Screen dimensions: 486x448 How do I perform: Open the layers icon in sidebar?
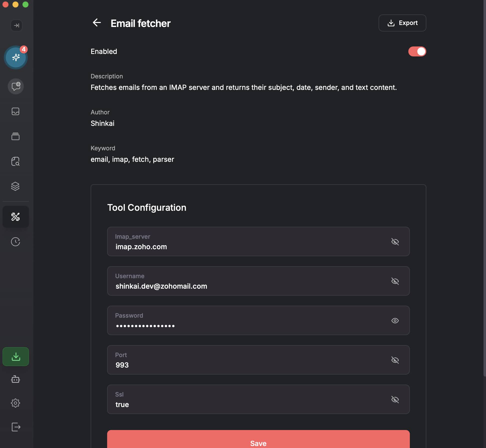point(15,186)
